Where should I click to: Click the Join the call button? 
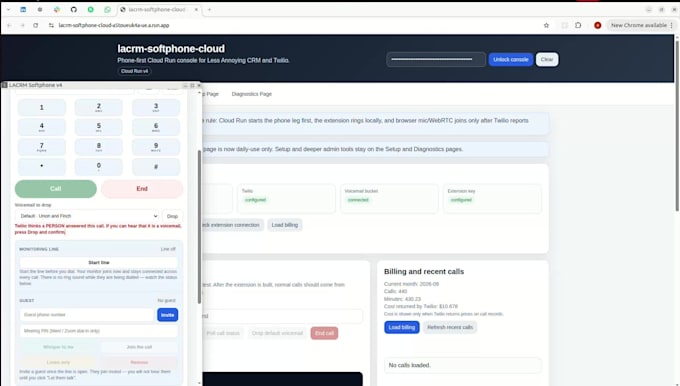[139, 347]
